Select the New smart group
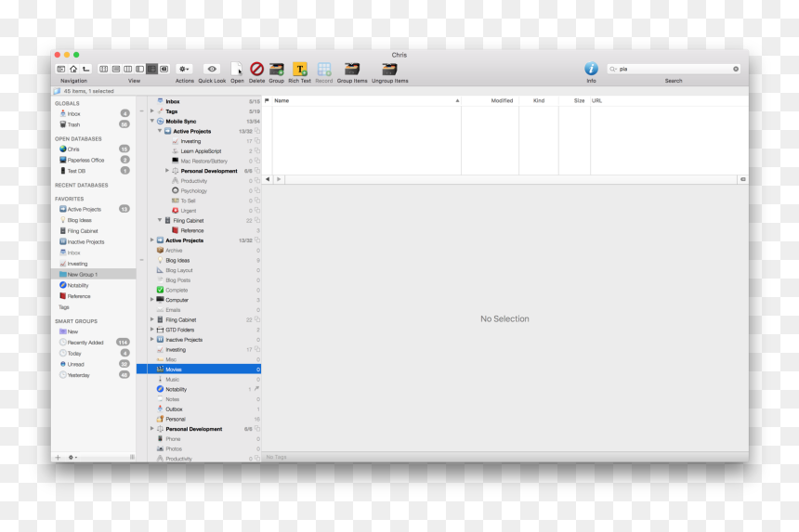The height and width of the screenshot is (532, 799). point(93,331)
